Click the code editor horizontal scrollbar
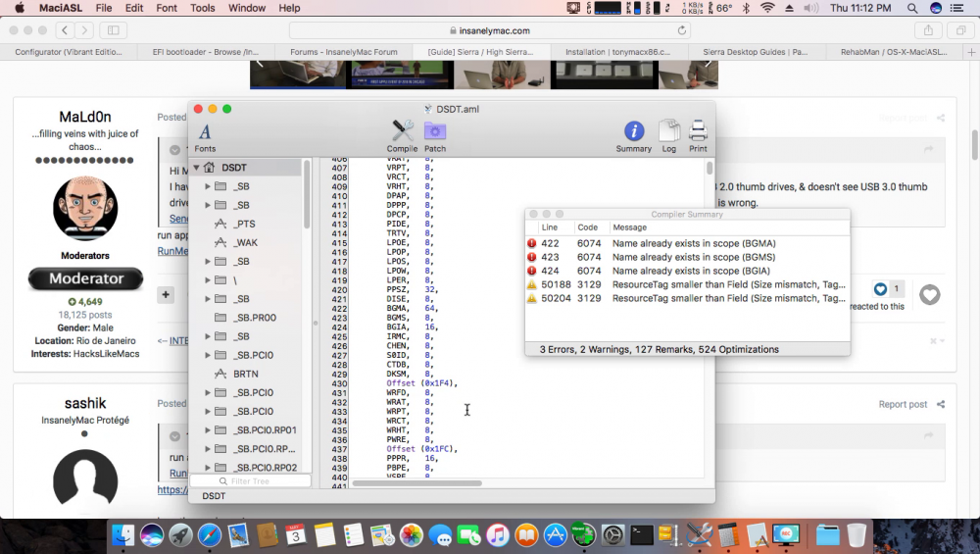980x554 pixels. click(x=416, y=483)
